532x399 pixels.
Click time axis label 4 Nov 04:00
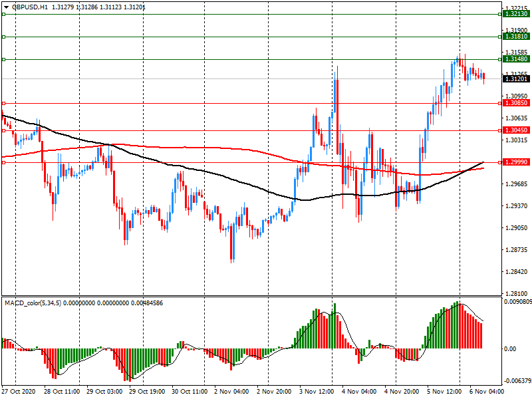pos(359,392)
